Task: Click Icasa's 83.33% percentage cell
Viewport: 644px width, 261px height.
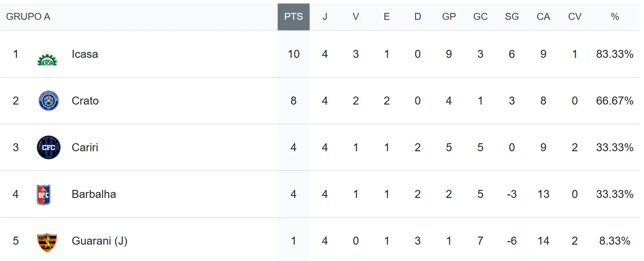Action: [615, 54]
